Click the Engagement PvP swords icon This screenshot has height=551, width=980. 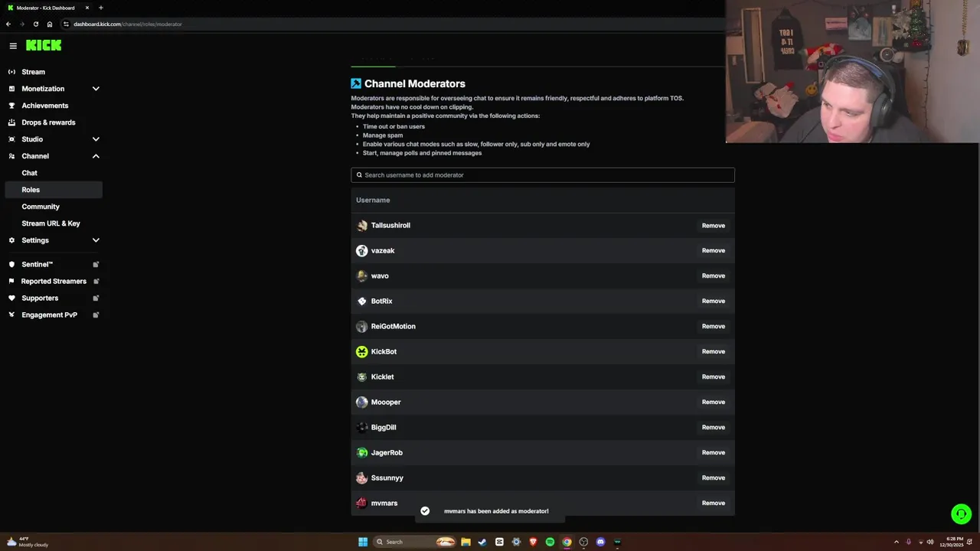(x=11, y=315)
